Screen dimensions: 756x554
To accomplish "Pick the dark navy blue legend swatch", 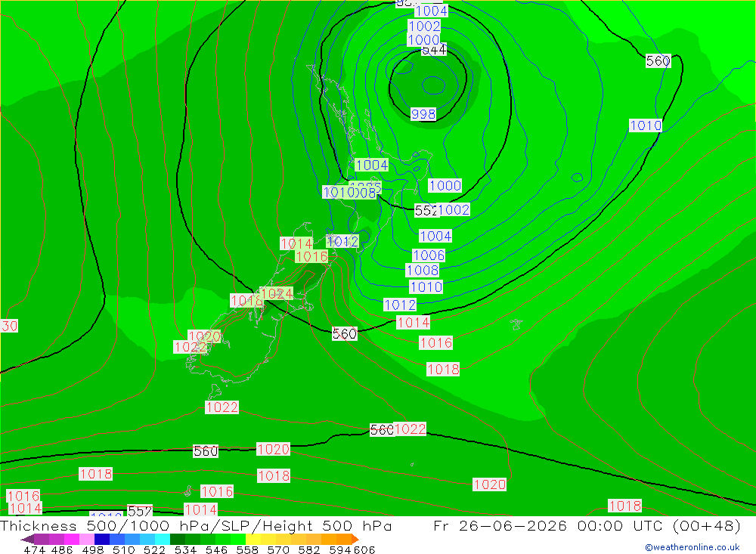I will 102,539.
